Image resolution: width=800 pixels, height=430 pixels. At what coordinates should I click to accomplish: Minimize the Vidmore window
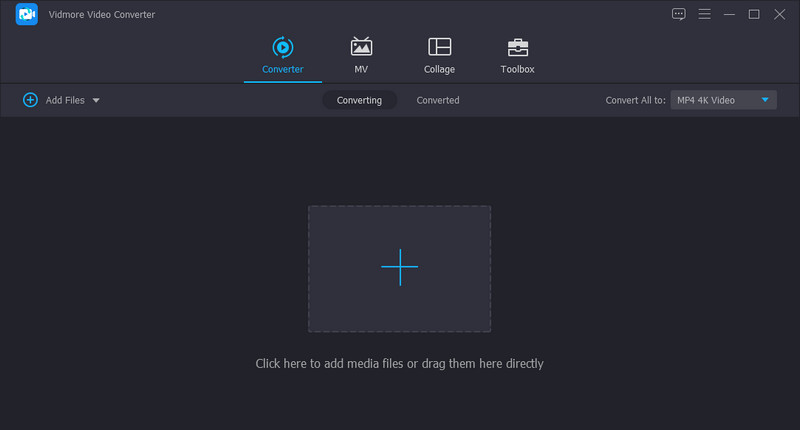729,14
